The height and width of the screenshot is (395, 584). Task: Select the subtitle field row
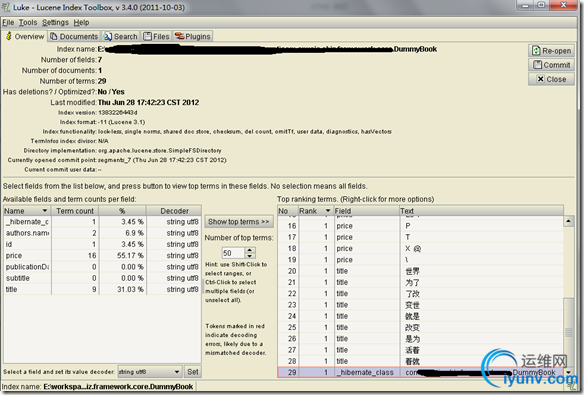(102, 278)
